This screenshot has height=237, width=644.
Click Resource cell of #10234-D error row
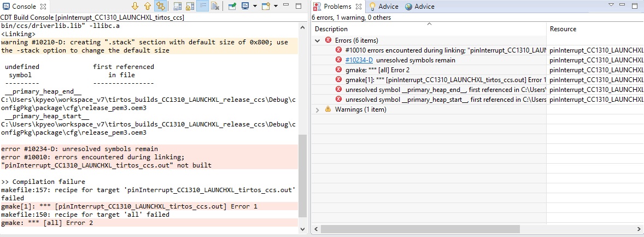coord(595,60)
